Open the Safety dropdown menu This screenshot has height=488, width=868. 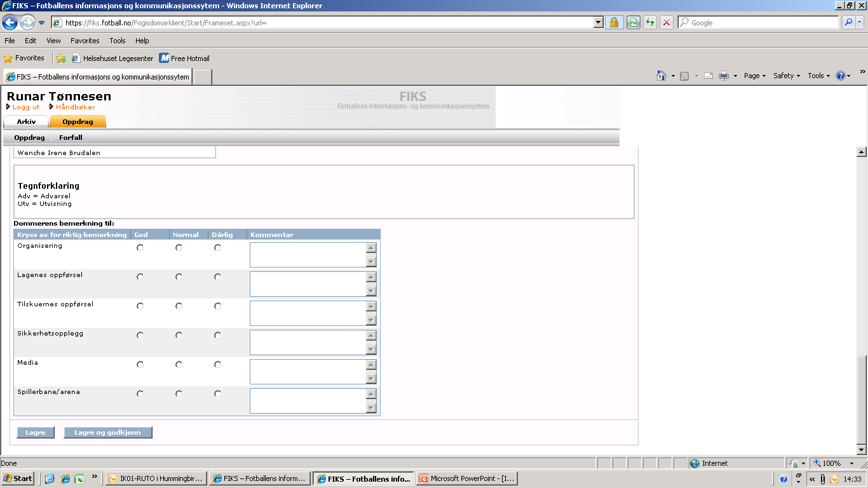coord(787,76)
